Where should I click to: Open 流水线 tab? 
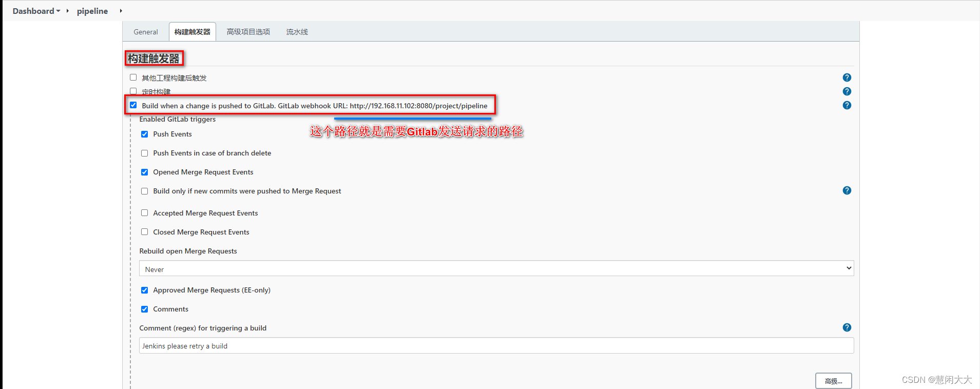(x=297, y=32)
